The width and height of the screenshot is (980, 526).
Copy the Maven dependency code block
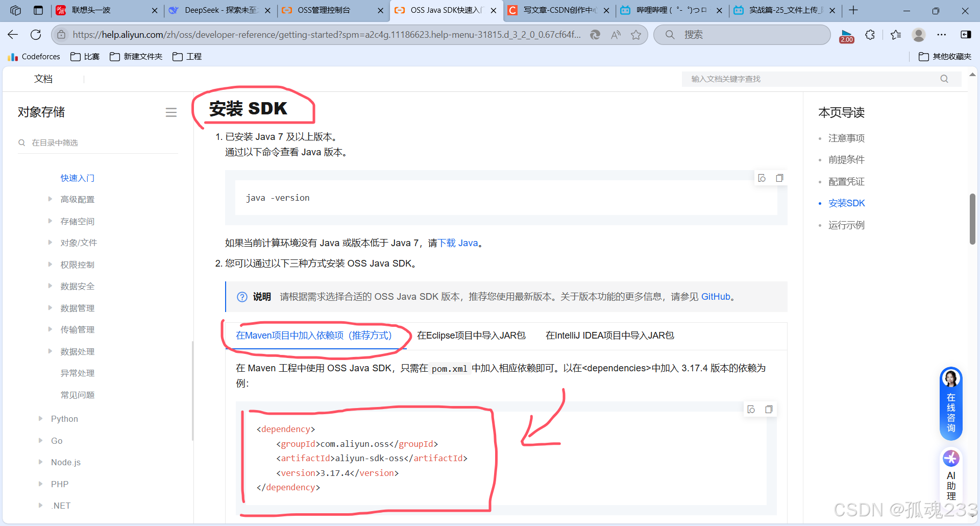click(x=769, y=410)
